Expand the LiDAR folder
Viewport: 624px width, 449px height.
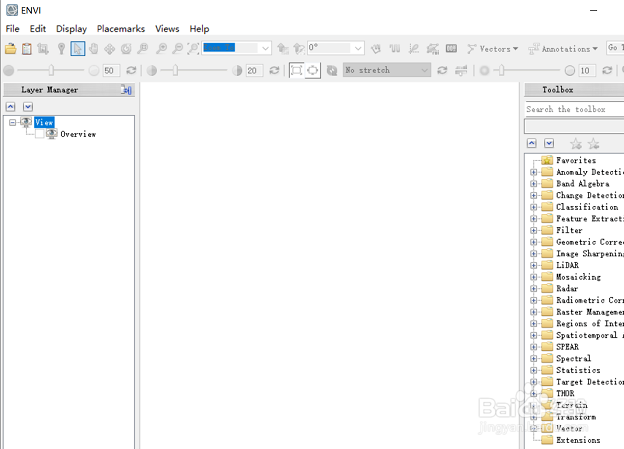tap(534, 265)
